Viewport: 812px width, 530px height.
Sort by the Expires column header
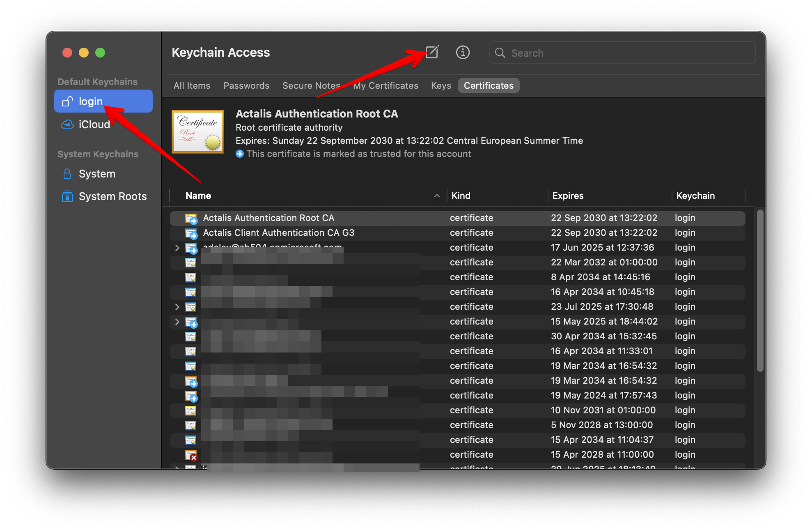[568, 196]
